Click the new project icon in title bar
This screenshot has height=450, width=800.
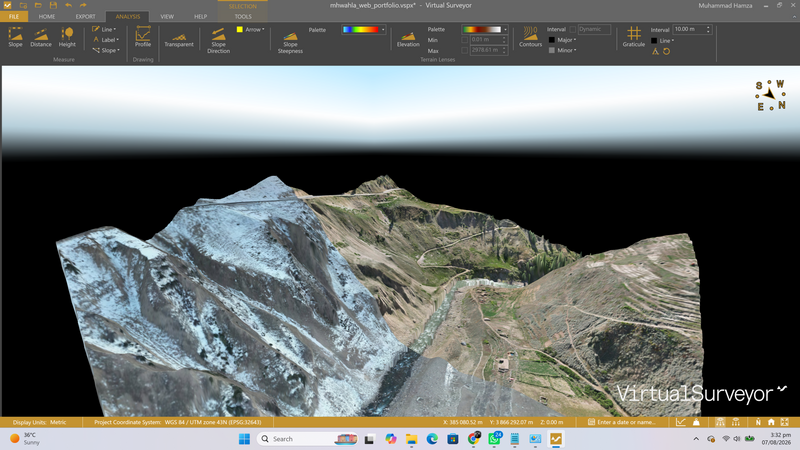(x=23, y=5)
